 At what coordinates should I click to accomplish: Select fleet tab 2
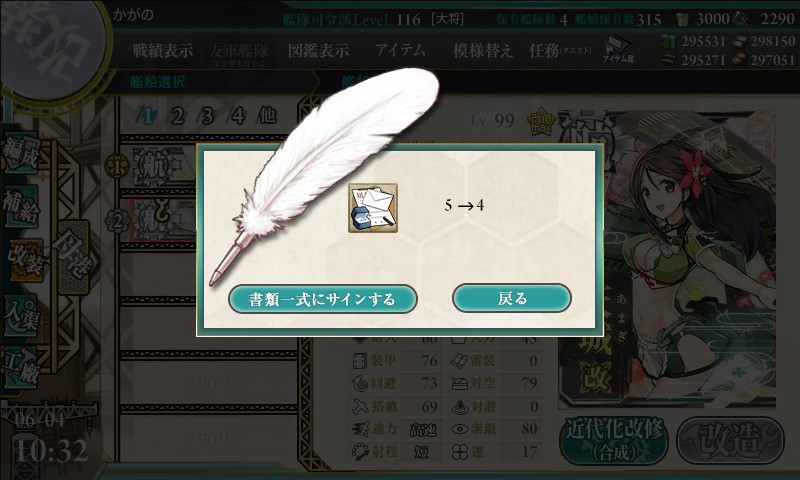click(178, 116)
